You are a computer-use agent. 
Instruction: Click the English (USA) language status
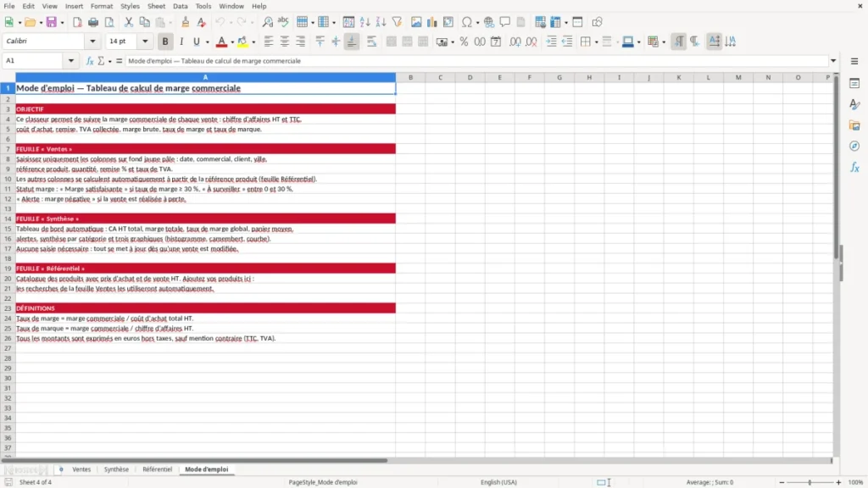click(x=498, y=482)
